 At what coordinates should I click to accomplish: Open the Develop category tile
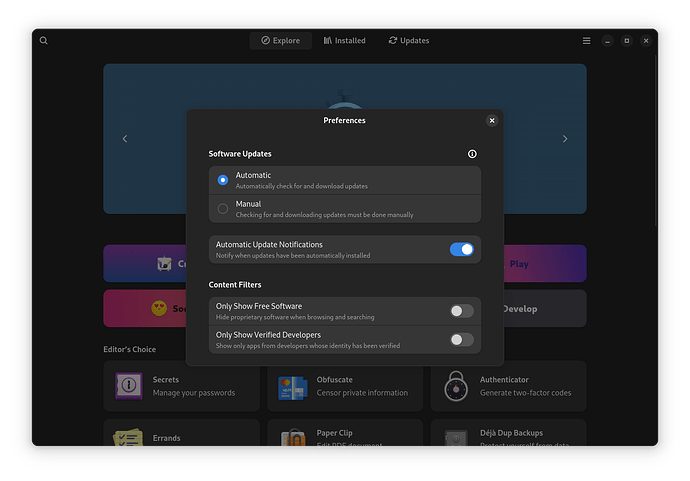(x=545, y=308)
